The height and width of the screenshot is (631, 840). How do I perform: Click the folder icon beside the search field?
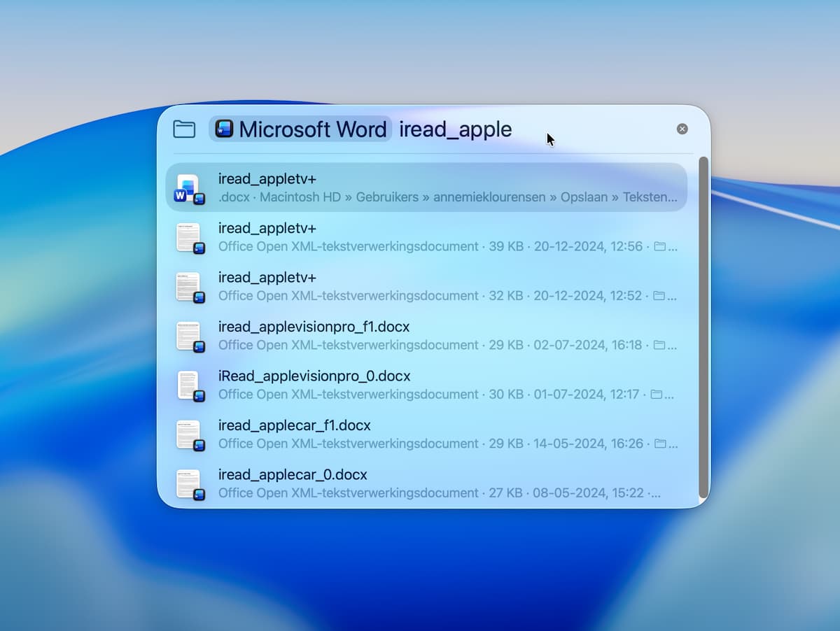pos(184,129)
